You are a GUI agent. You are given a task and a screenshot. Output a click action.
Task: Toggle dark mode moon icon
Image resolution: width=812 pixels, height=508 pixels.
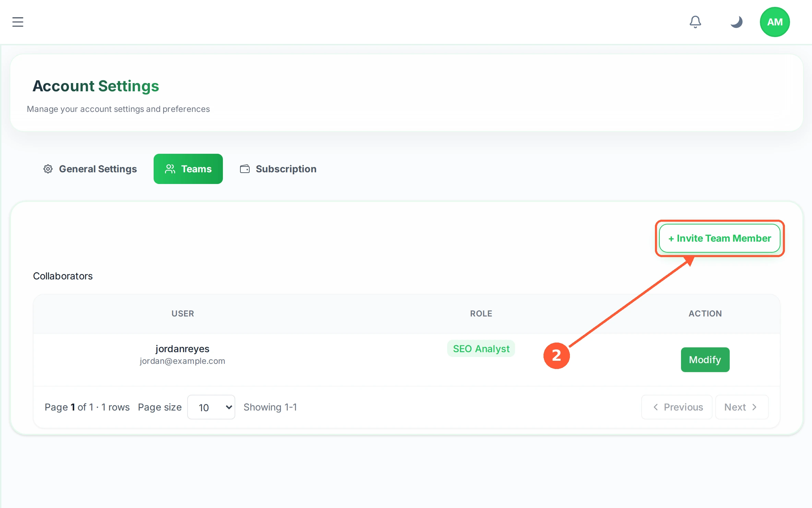click(x=736, y=22)
